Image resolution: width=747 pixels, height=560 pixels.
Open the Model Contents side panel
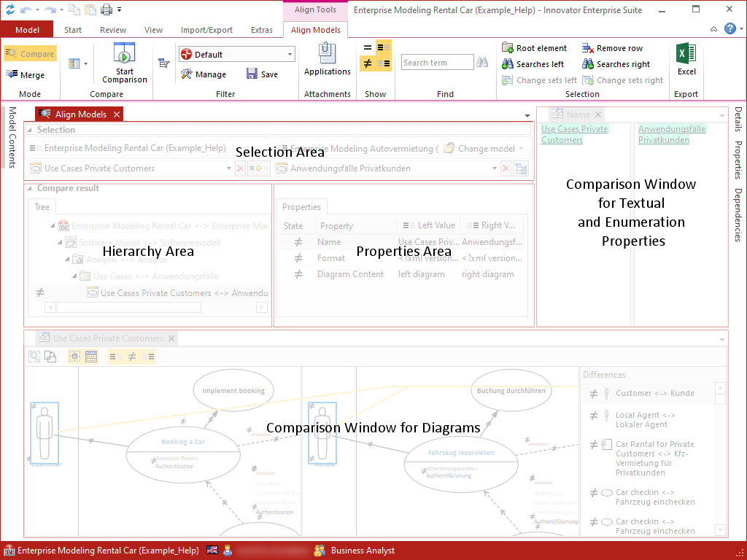pos(12,137)
